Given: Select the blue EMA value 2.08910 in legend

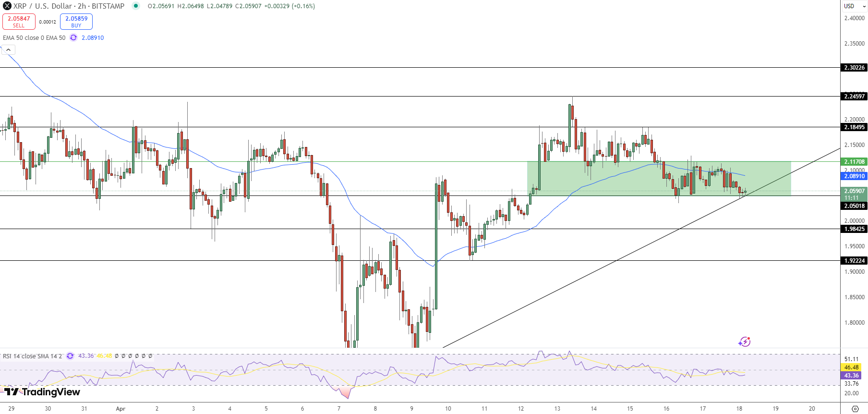Looking at the screenshot, I should pos(93,38).
